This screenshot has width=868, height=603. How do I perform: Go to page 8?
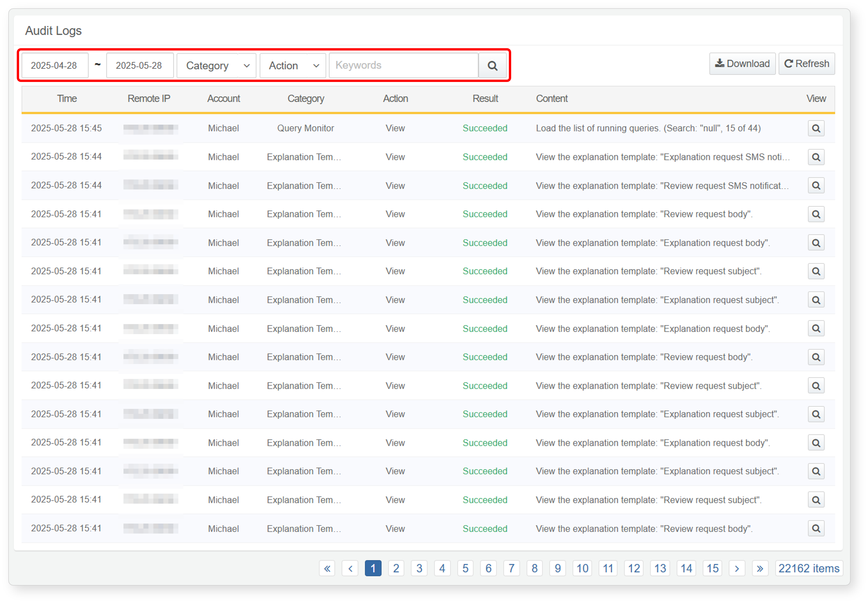(x=534, y=568)
